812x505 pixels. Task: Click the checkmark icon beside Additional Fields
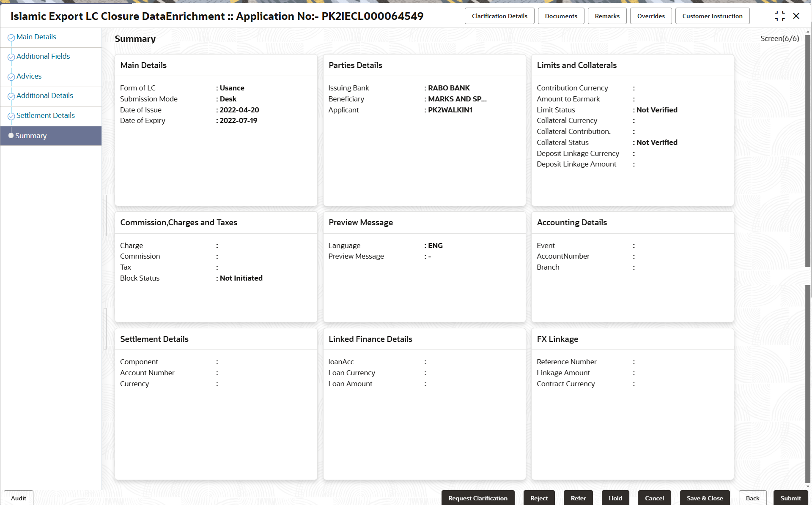[11, 57]
